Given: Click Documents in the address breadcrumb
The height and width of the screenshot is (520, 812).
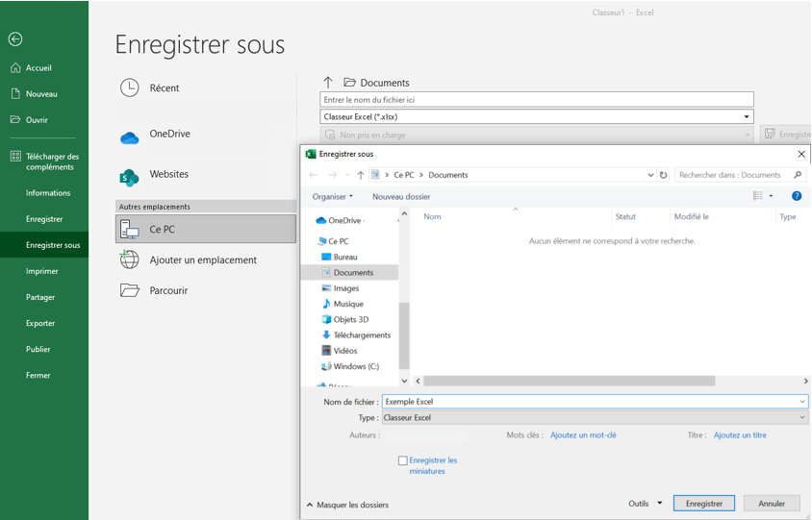Looking at the screenshot, I should pyautogui.click(x=448, y=175).
